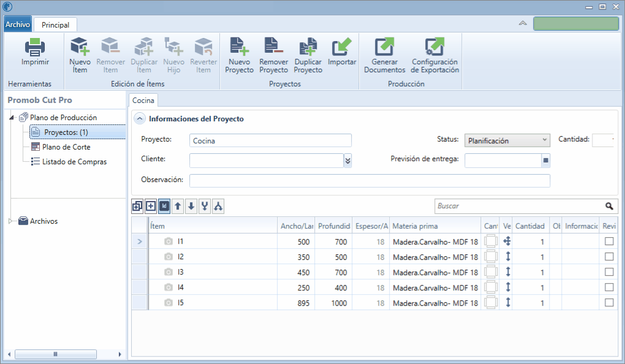Click the camera icon of item I1

pos(169,241)
